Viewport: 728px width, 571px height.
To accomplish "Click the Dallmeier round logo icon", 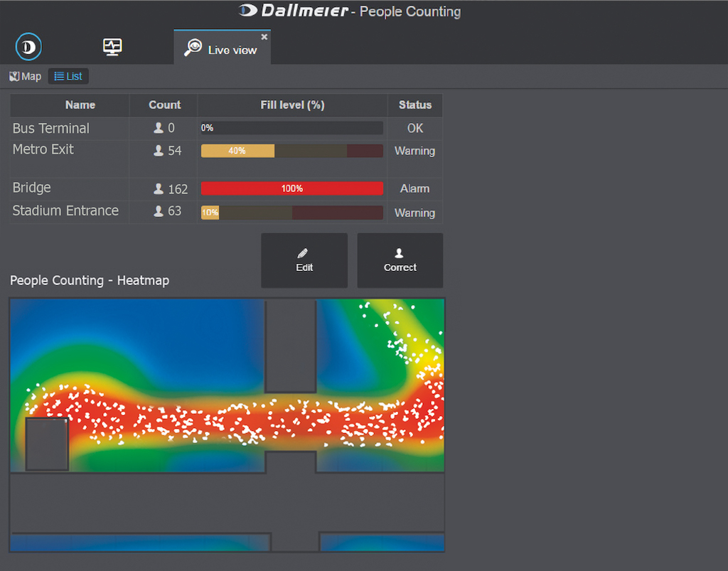I will pyautogui.click(x=28, y=48).
